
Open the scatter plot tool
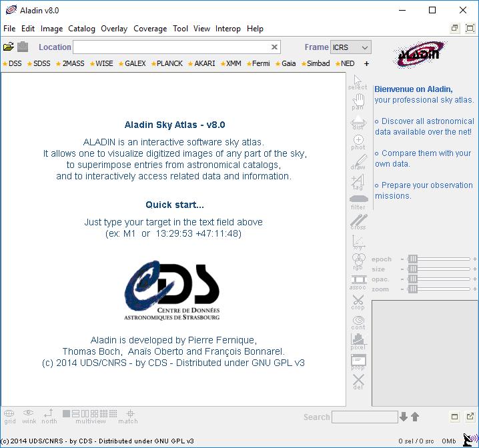pyautogui.click(x=358, y=242)
